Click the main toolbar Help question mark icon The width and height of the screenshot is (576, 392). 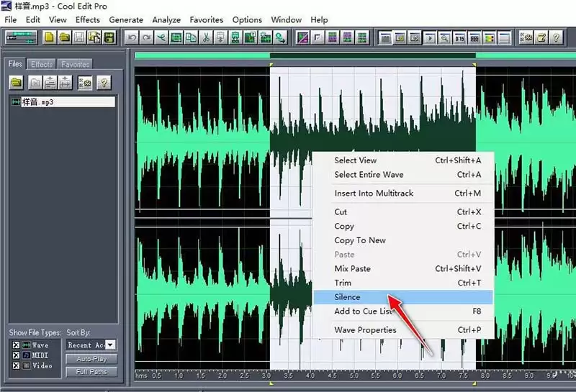click(x=556, y=37)
